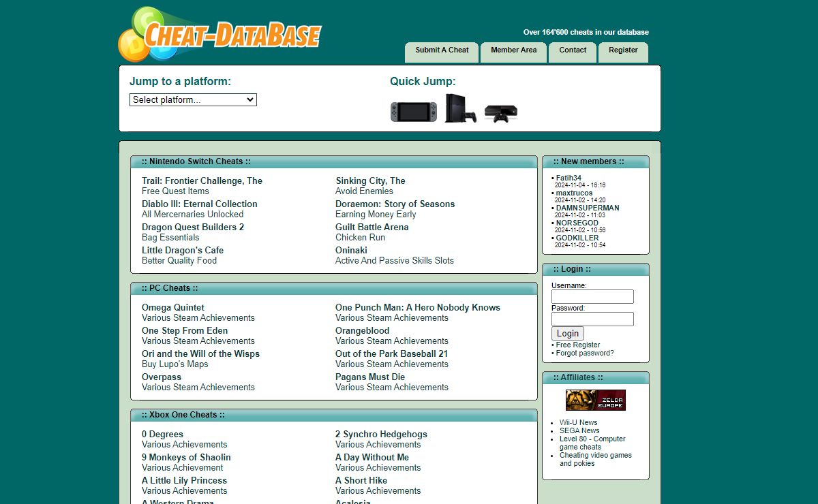
Task: Open Cheating video games and pokies link
Action: 596,459
